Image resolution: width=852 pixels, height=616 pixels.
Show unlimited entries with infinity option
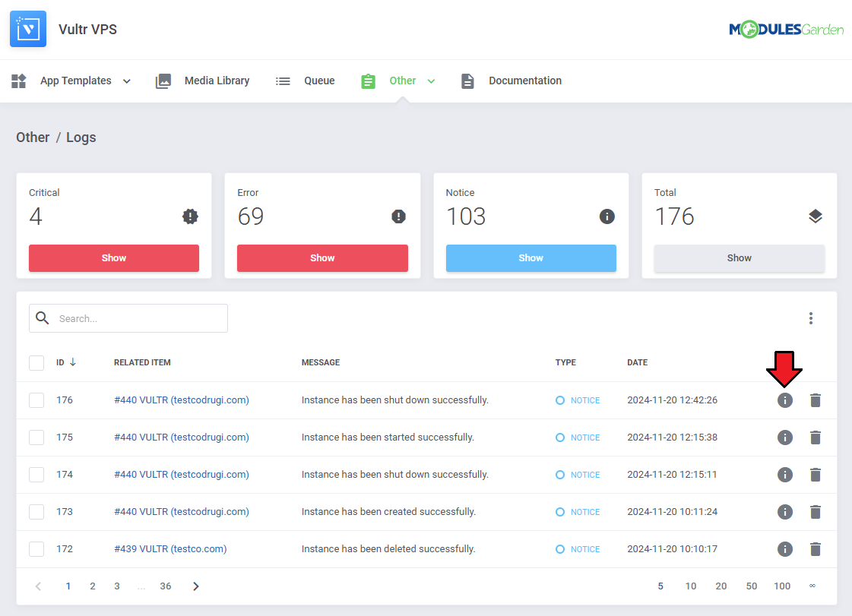[x=812, y=586]
